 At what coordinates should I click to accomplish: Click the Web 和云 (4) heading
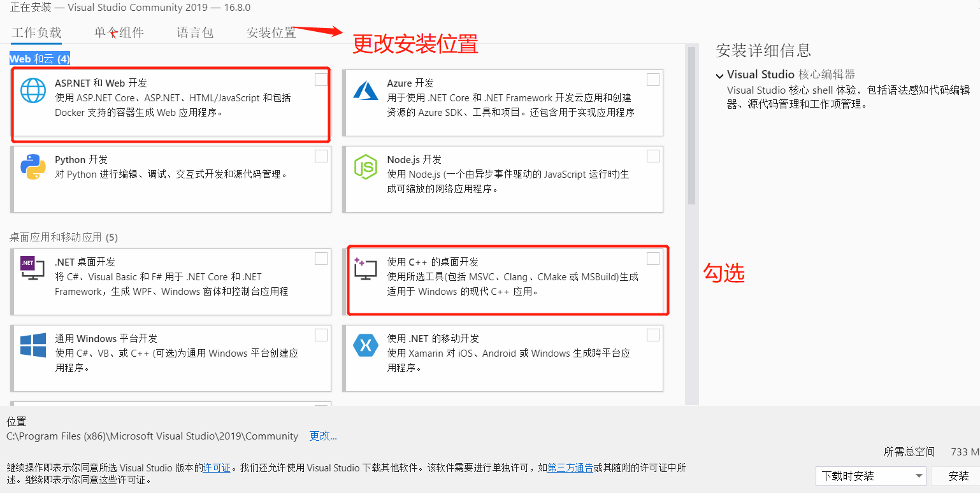tap(40, 59)
